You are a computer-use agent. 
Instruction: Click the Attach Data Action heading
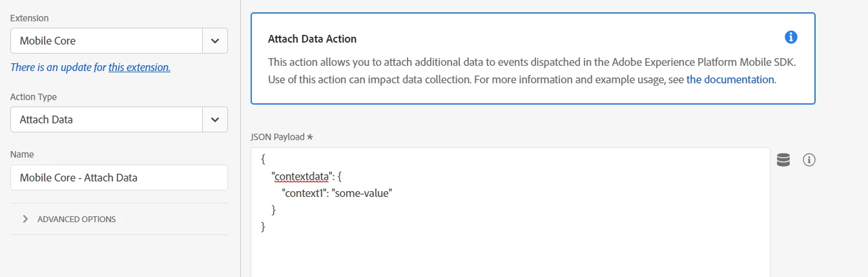(312, 39)
